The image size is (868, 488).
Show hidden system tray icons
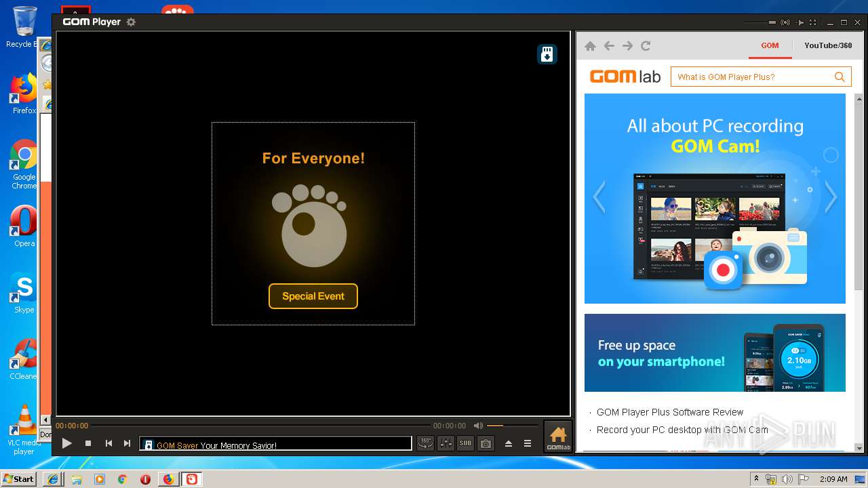(756, 479)
